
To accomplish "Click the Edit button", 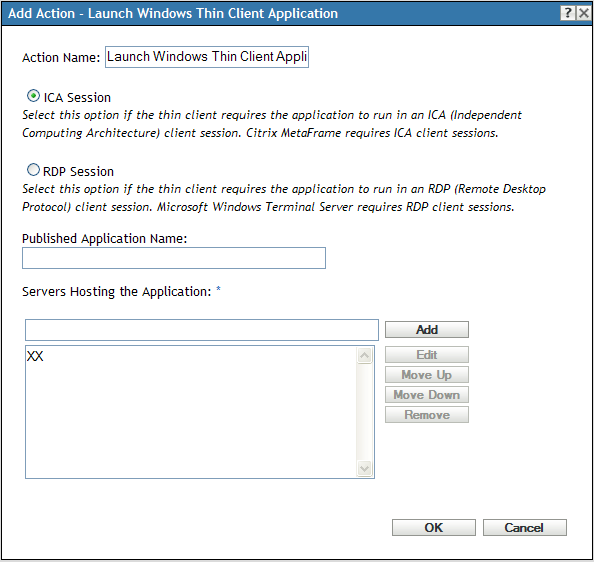I will point(427,354).
